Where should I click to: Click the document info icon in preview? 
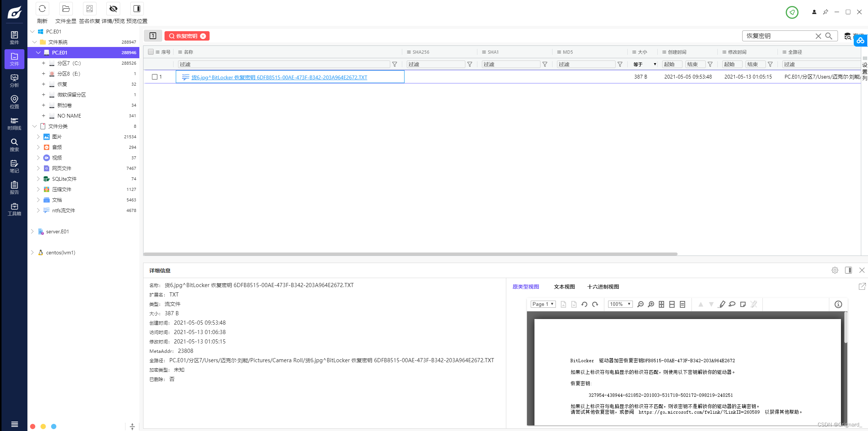point(838,304)
